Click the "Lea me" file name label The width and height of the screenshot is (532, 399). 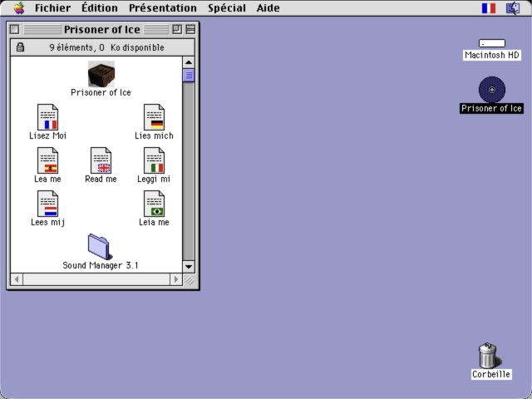tap(48, 180)
